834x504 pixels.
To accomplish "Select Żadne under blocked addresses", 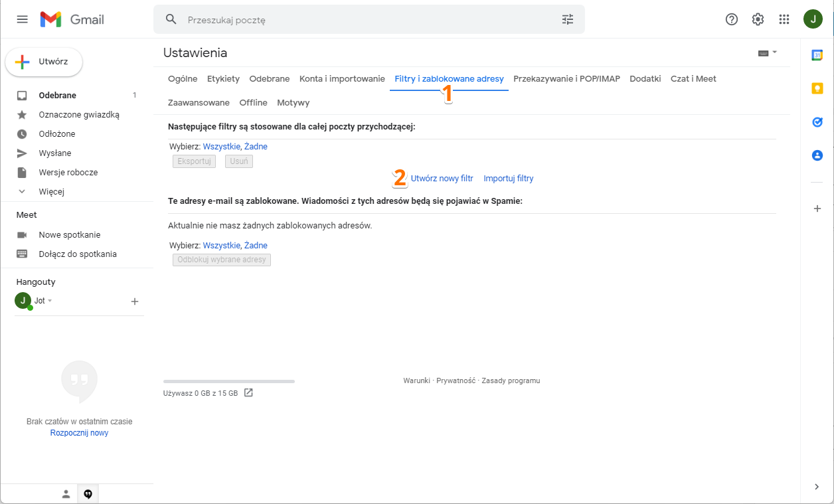I will click(x=258, y=245).
